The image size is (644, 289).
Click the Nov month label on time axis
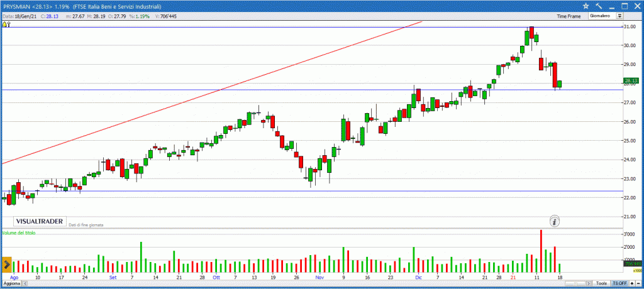click(x=319, y=278)
